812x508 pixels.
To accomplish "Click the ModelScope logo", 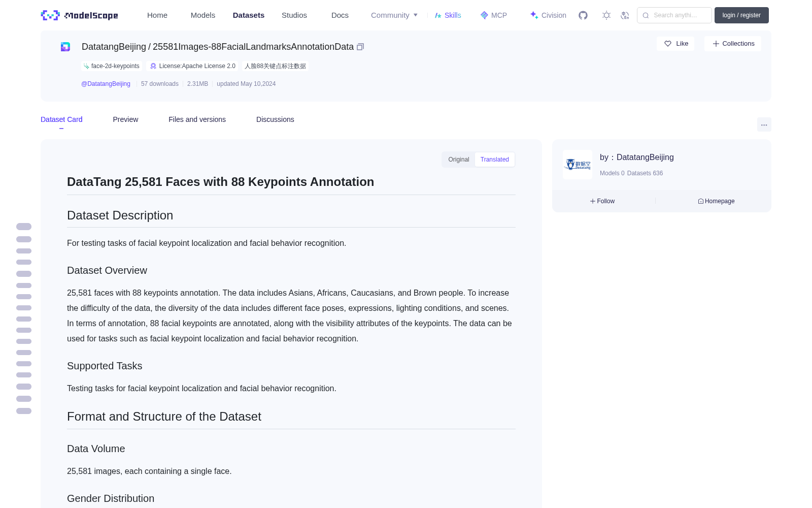I will pos(79,15).
